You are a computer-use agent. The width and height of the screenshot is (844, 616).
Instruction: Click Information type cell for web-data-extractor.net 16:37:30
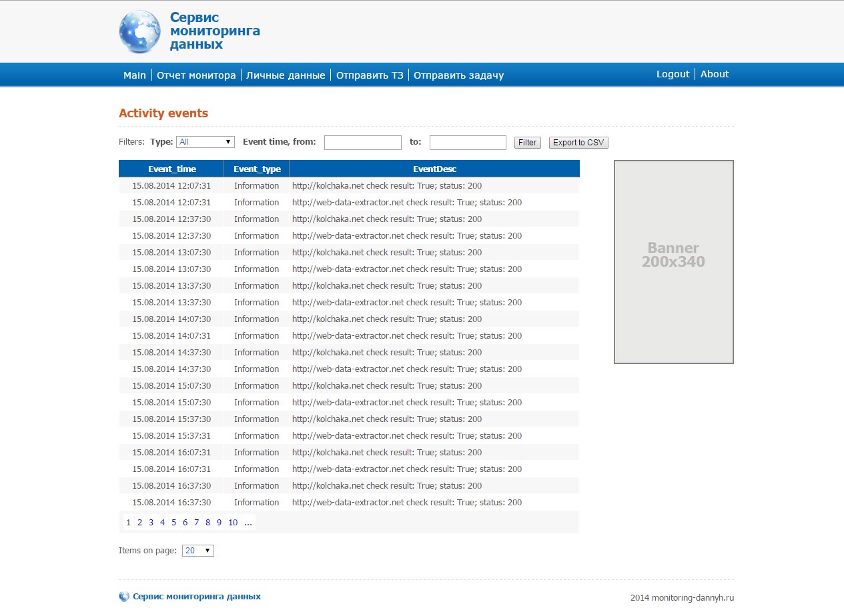pos(257,503)
